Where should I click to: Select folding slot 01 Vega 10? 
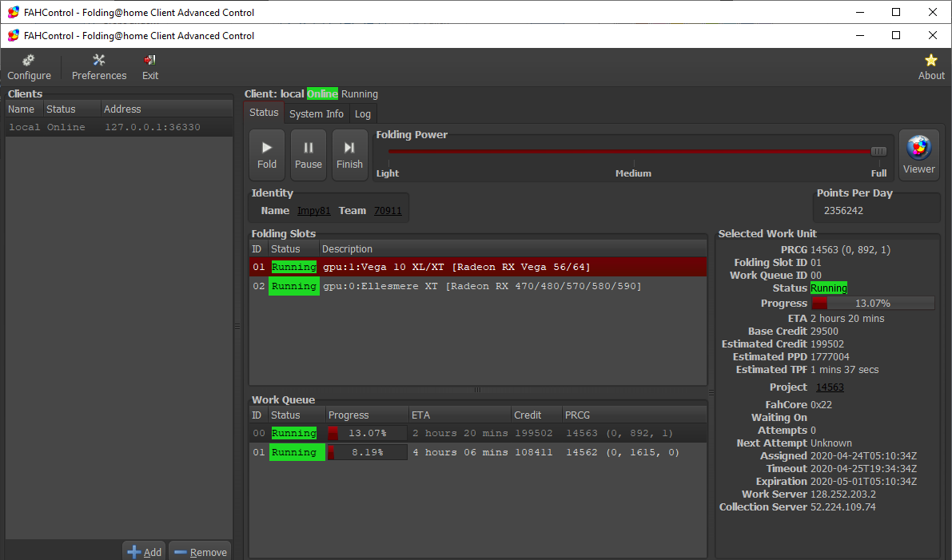478,267
